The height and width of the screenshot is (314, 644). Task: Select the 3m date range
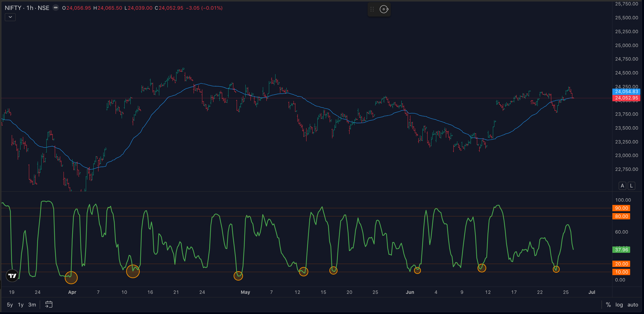32,305
